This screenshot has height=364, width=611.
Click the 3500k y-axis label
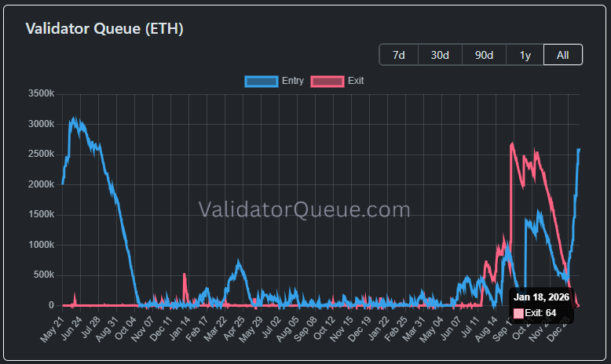(40, 94)
